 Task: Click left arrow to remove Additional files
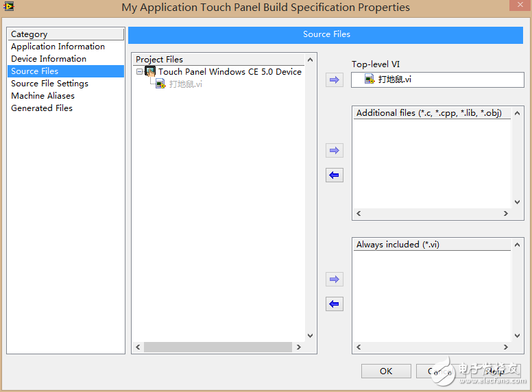click(x=335, y=175)
